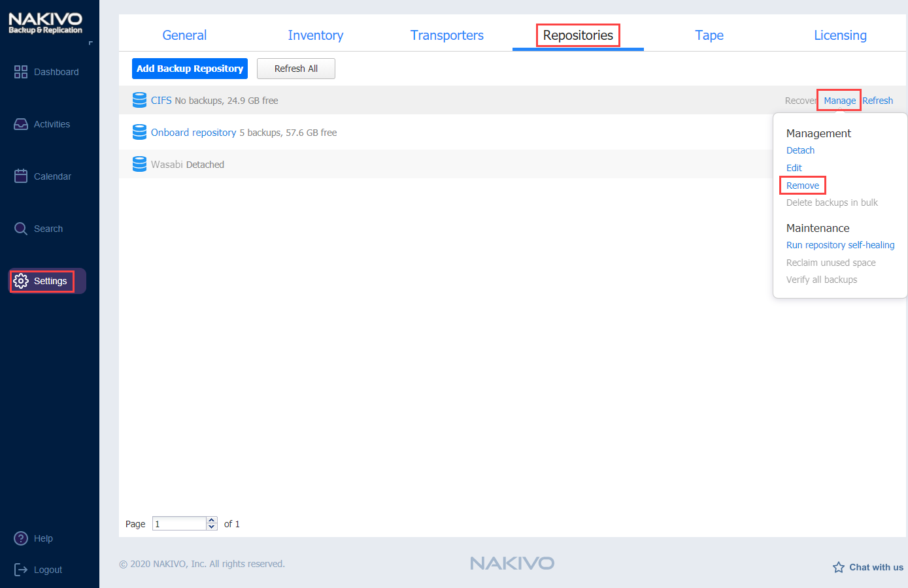Click the Search magnifier icon
Screen dimensions: 908x588
coord(21,229)
